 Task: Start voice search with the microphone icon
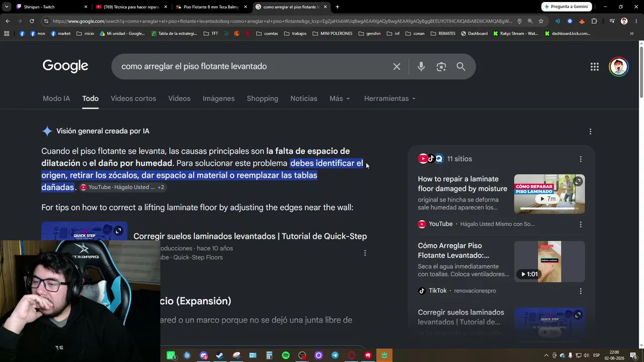tap(421, 66)
